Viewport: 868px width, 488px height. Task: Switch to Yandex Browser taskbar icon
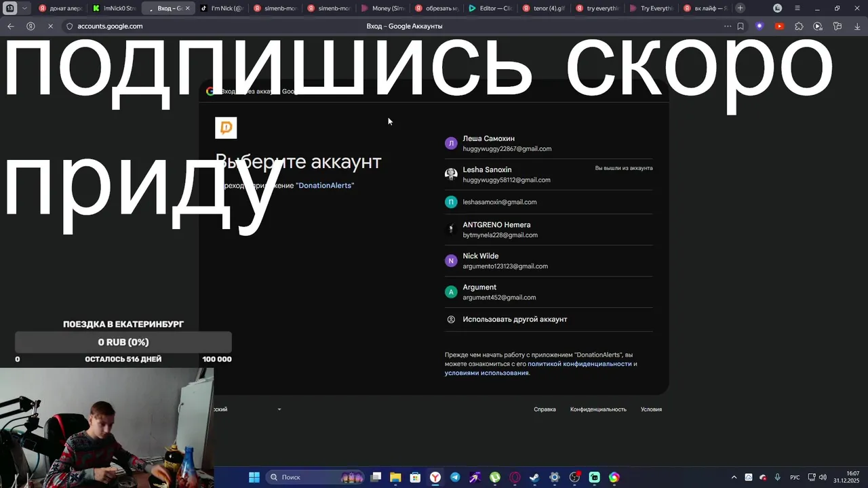point(435,477)
